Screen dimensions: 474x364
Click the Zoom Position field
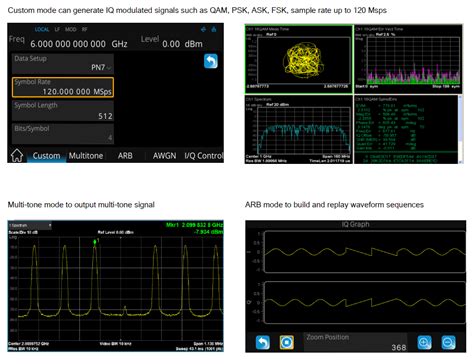tap(356, 342)
